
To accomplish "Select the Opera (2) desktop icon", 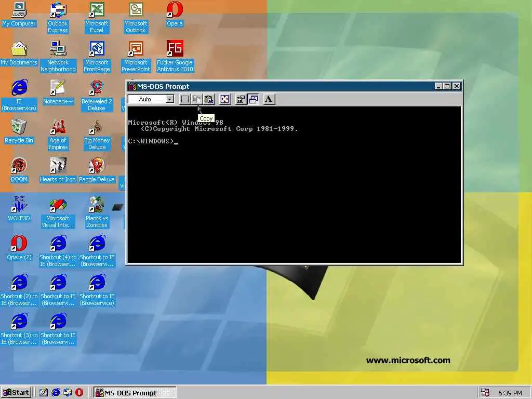I will click(19, 248).
